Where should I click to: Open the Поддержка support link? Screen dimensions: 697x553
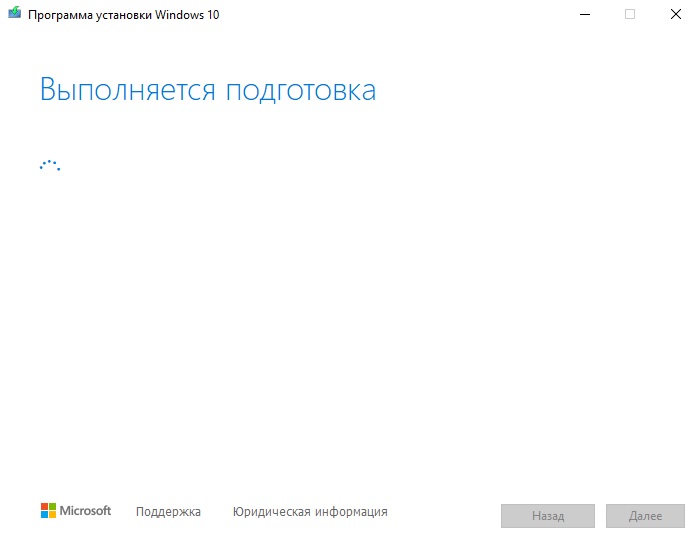(168, 512)
